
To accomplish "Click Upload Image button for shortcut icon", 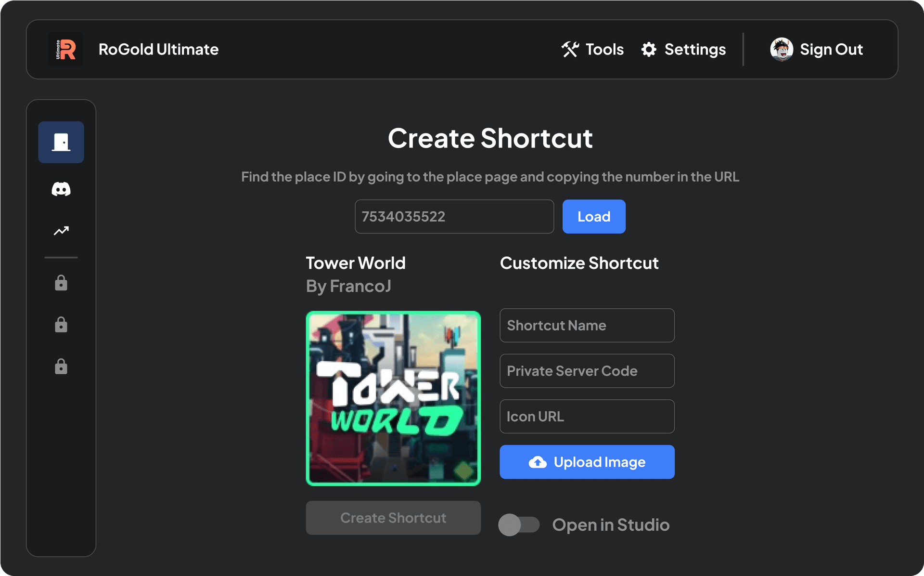I will click(587, 462).
